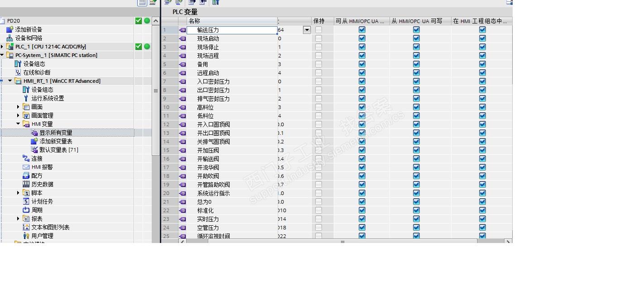Image resolution: width=644 pixels, height=300 pixels.
Task: Click 从 HMI/OPC UA 可写 column header
Action: coord(420,21)
